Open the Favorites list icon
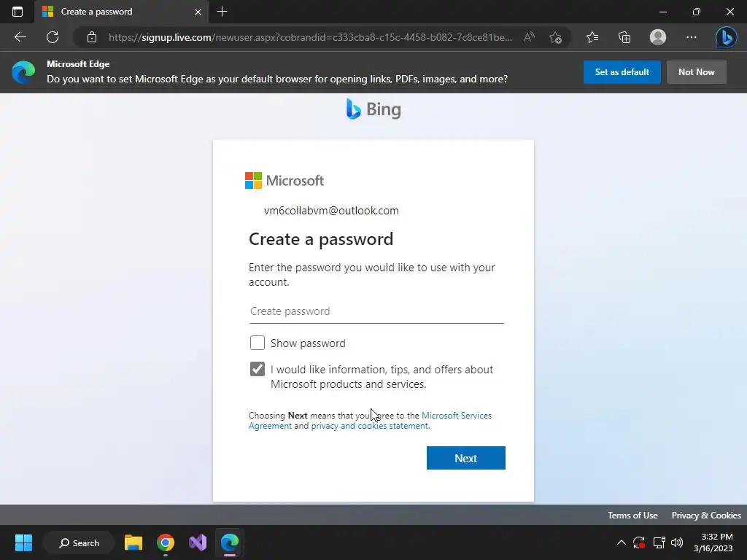 click(592, 37)
